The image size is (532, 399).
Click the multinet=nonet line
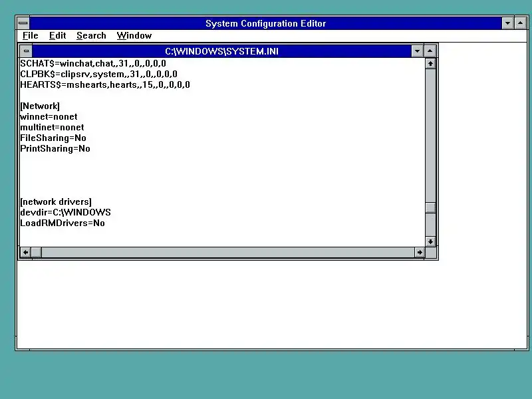[52, 127]
